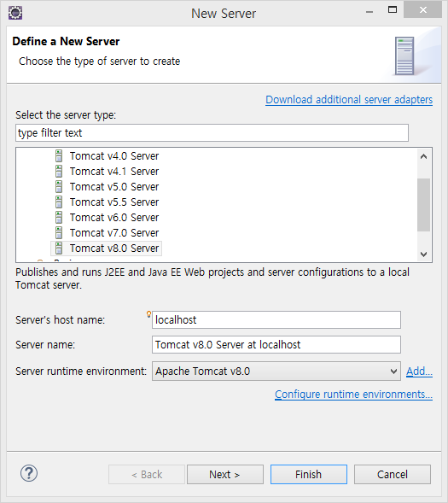448x503 pixels.
Task: Select Tomcat v6.0 Server entry
Action: pos(114,218)
